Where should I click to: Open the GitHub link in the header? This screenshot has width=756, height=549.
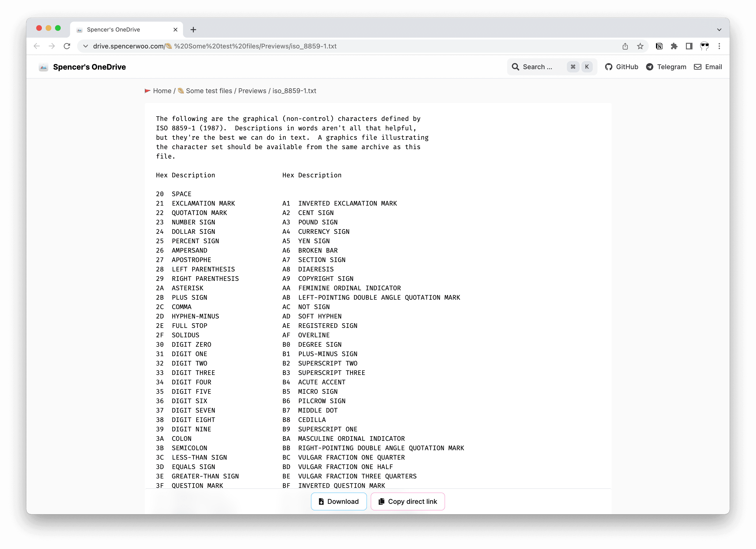[x=621, y=67]
